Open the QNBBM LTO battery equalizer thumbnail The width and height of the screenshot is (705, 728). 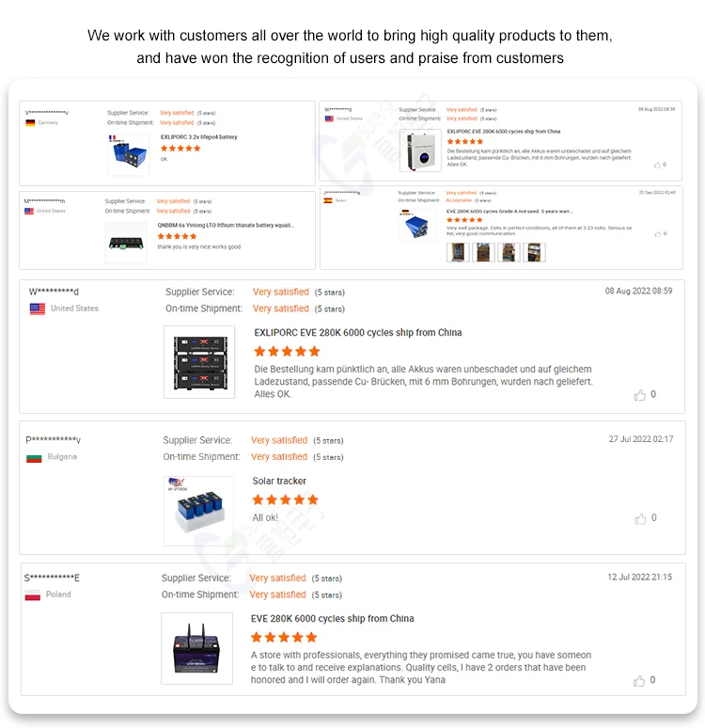point(126,243)
